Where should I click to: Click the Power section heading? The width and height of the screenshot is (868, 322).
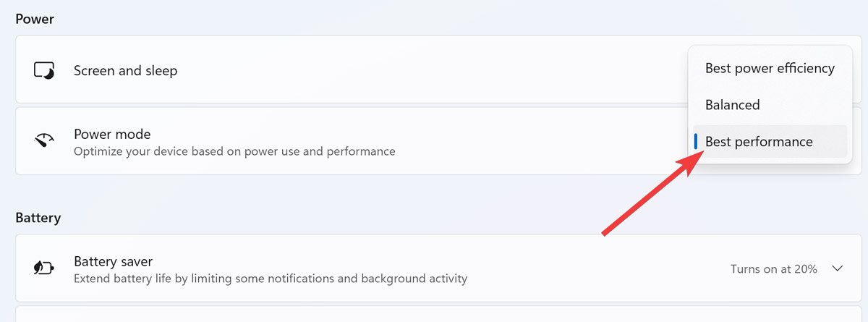click(x=35, y=20)
